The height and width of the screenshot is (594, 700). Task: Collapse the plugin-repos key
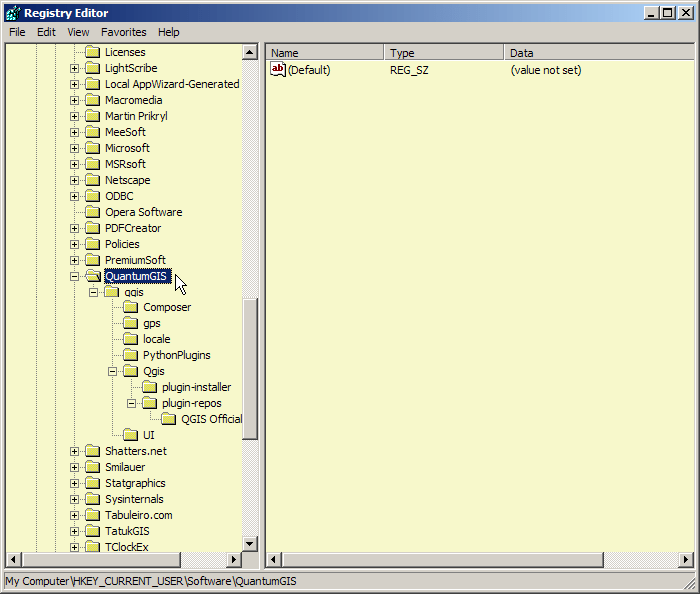[x=131, y=404]
